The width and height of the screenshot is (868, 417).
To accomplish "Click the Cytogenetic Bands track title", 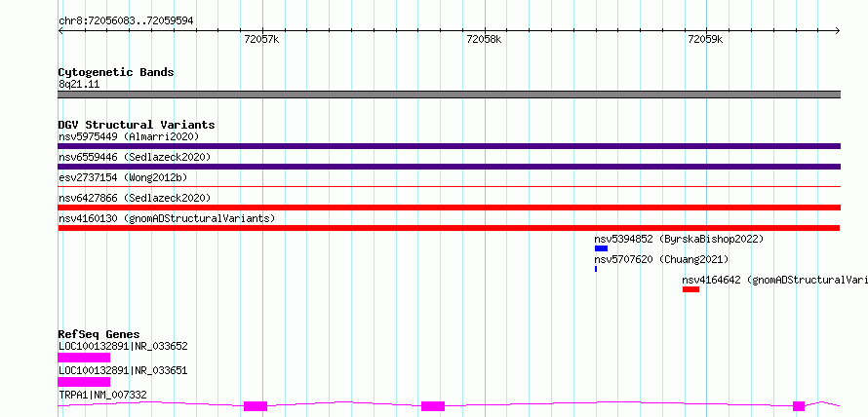I will pos(116,72).
